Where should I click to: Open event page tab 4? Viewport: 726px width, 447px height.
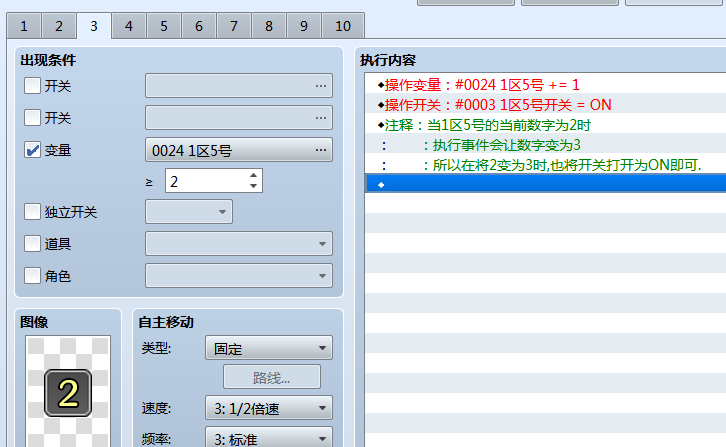click(129, 26)
